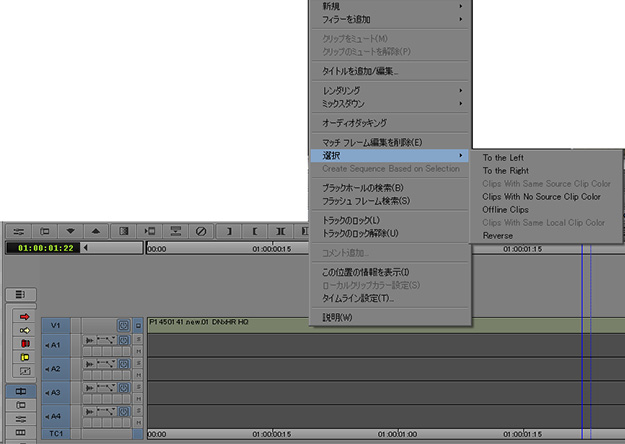Select Offline Clips in the submenu

(x=546, y=210)
